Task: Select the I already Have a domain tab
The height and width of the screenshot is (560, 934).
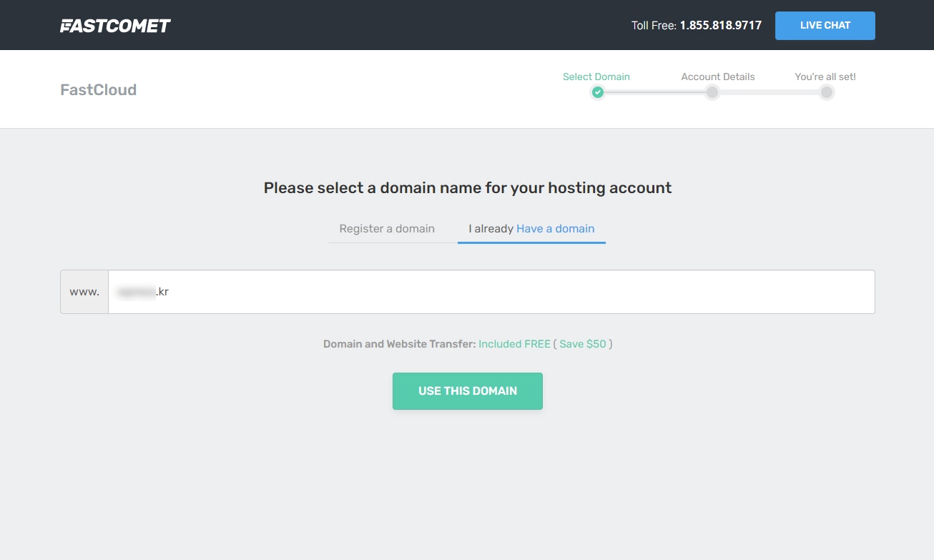Action: tap(531, 229)
